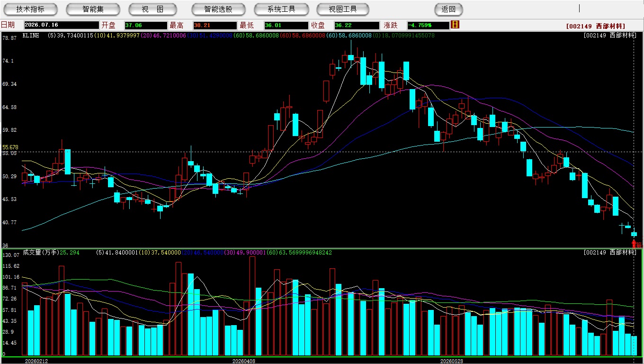Open the 视 图 menu
Screen dimensions: 644x364
pos(152,9)
